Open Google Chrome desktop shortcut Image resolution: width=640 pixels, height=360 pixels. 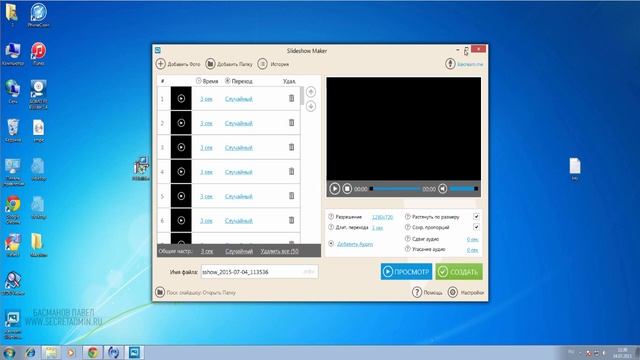(x=13, y=209)
